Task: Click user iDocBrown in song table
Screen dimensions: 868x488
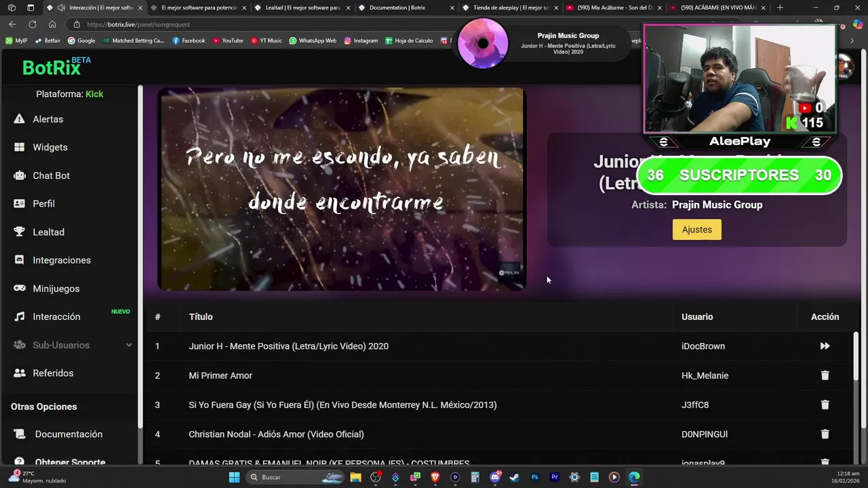Action: 703,346
